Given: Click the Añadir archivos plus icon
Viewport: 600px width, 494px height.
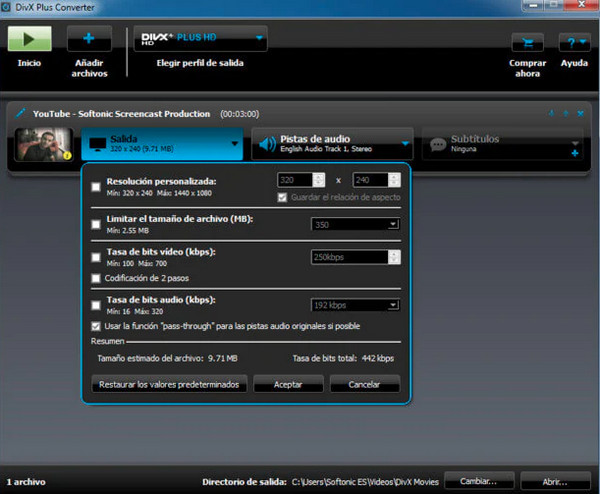Looking at the screenshot, I should click(89, 38).
